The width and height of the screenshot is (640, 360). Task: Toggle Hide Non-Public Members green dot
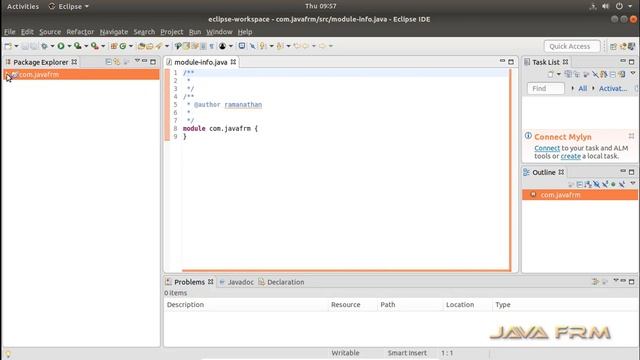click(613, 184)
